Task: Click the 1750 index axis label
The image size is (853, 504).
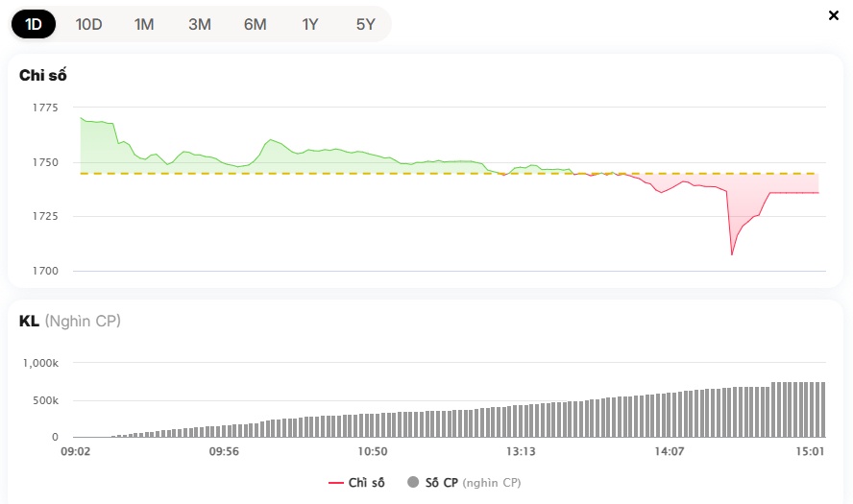Action: tap(45, 162)
